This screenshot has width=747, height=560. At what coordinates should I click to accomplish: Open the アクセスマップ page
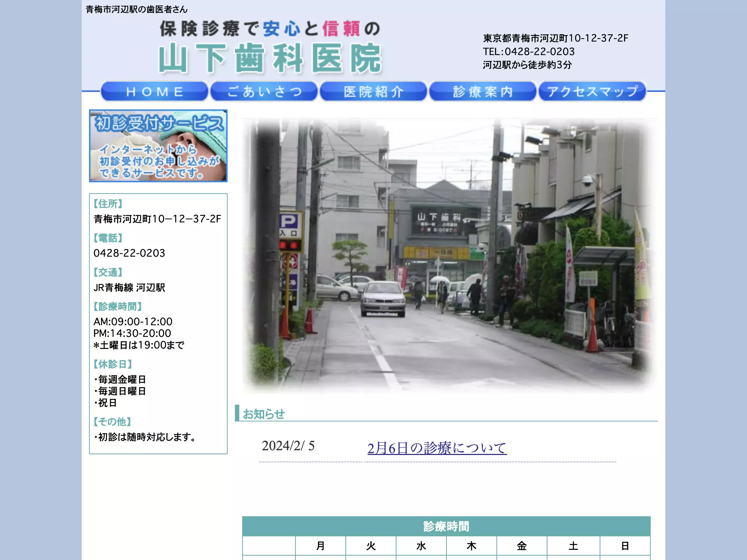[592, 91]
